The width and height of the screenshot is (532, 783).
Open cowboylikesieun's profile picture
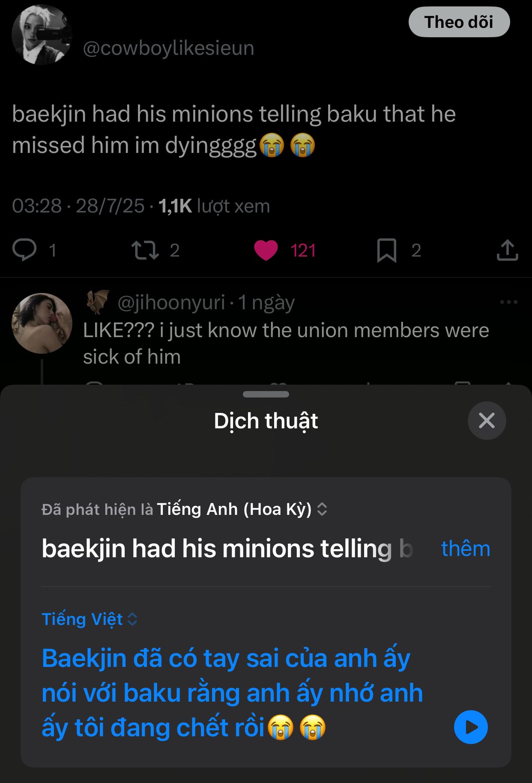42,35
